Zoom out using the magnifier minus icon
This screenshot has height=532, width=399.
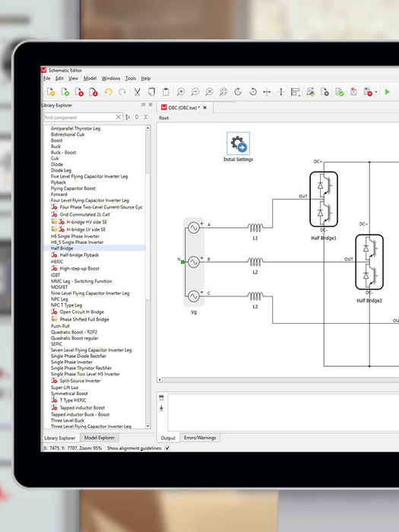195,92
